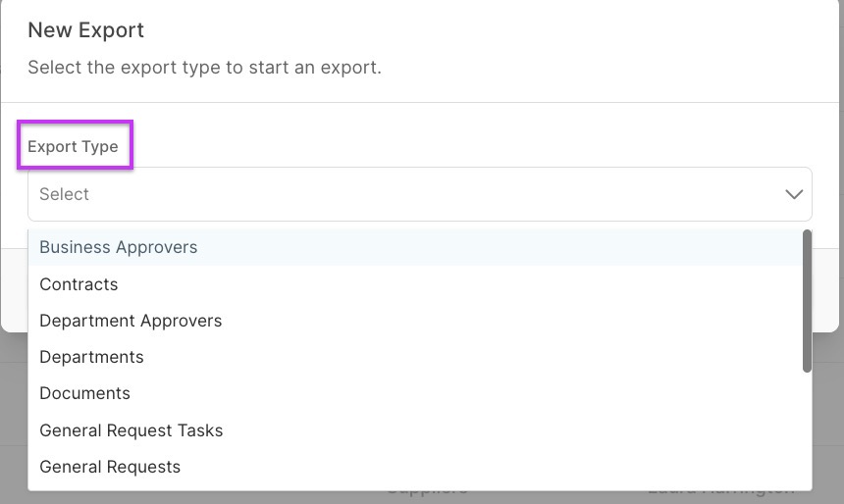The height and width of the screenshot is (504, 844).
Task: Click the scrollbar track below the thumb
Action: coord(807,431)
